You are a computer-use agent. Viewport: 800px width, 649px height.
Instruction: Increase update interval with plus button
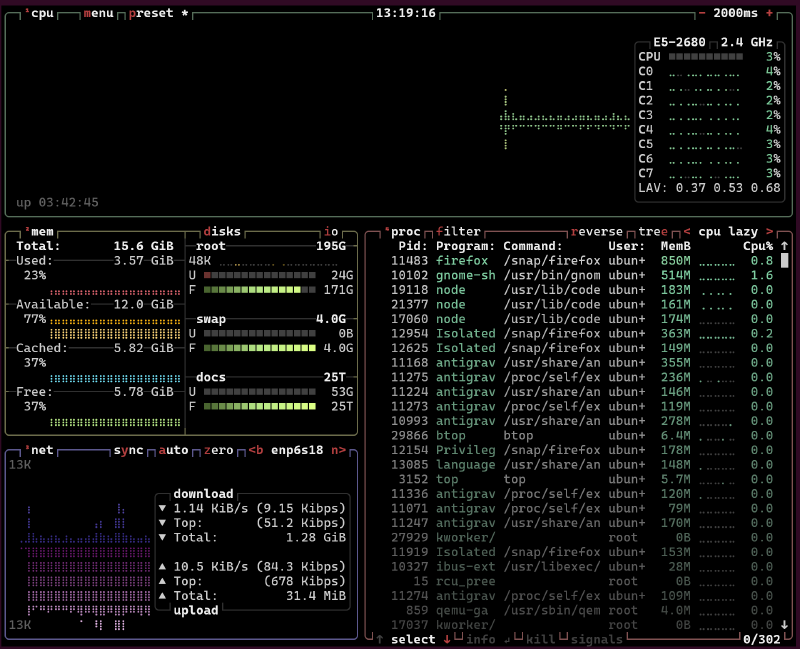(x=769, y=13)
